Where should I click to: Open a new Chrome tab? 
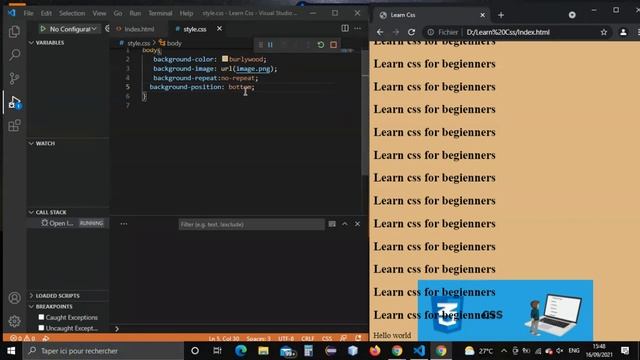[x=501, y=15]
